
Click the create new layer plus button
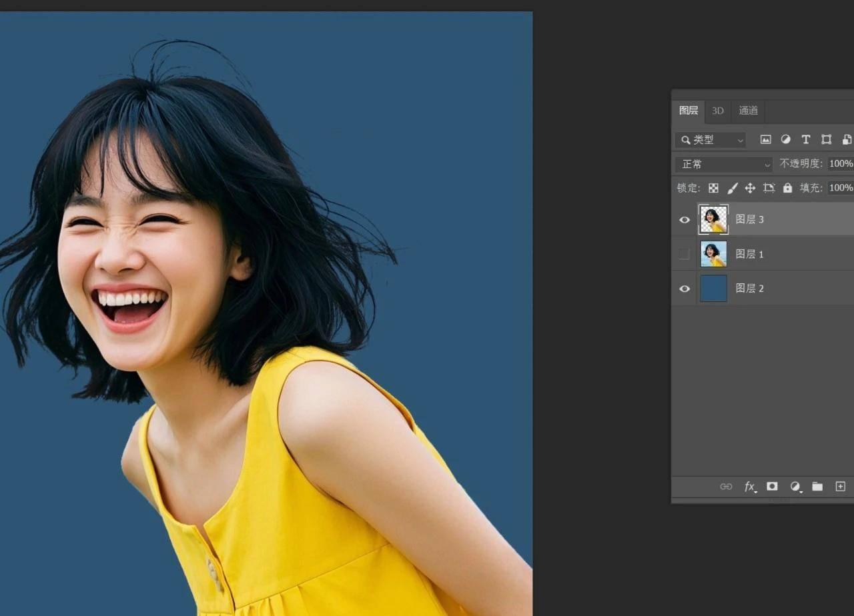coord(841,487)
